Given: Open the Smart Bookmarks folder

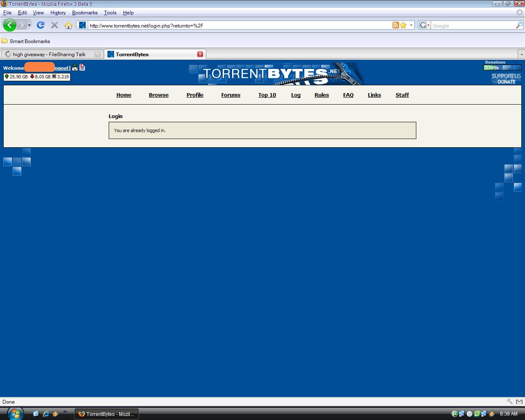Looking at the screenshot, I should point(26,41).
